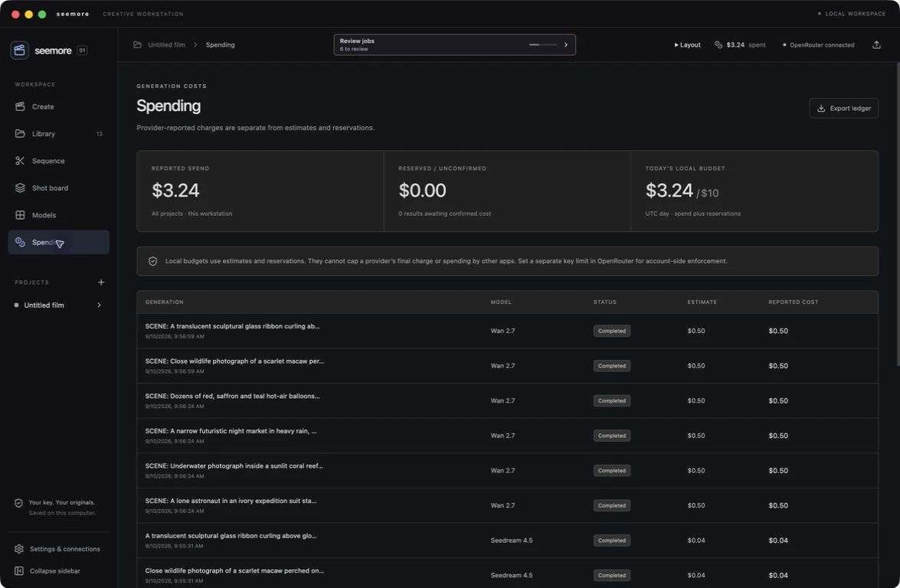The width and height of the screenshot is (900, 588).
Task: Click the Reported cost column header
Action: pos(794,302)
